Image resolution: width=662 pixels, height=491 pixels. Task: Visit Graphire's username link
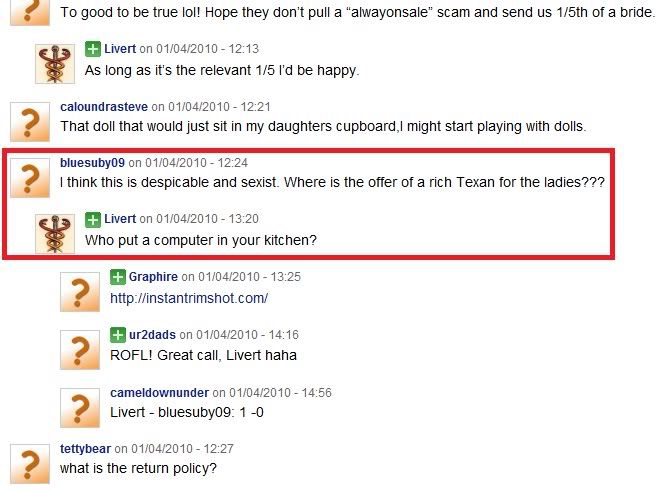coord(153,277)
